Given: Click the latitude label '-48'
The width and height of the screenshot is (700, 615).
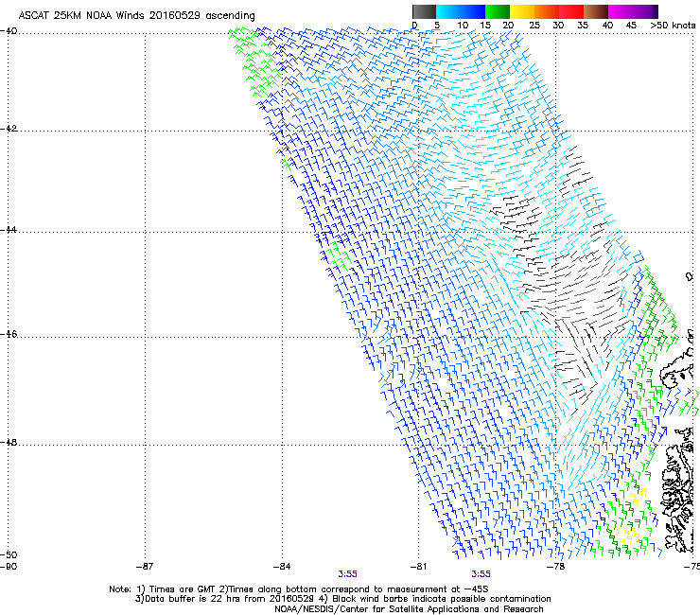Looking at the screenshot, I should (x=9, y=442).
